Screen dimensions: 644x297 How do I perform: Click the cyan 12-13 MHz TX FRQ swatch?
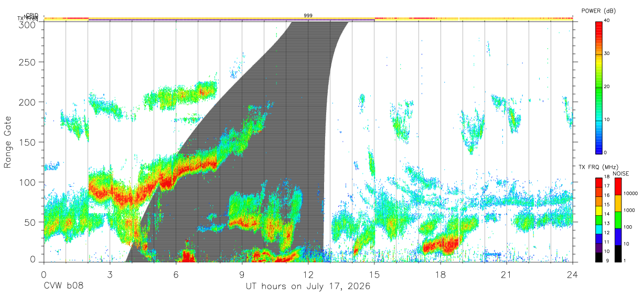(x=598, y=229)
